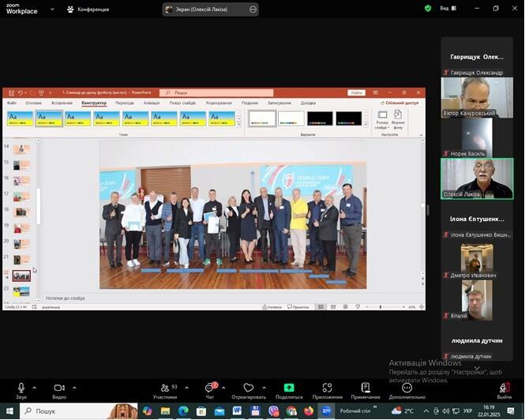Select Дмитро Иванович video tile
Screen dimensions: 525x420
(x=477, y=261)
